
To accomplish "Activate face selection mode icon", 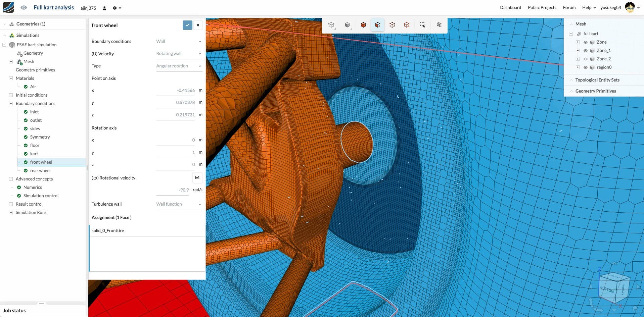I will pyautogui.click(x=378, y=25).
